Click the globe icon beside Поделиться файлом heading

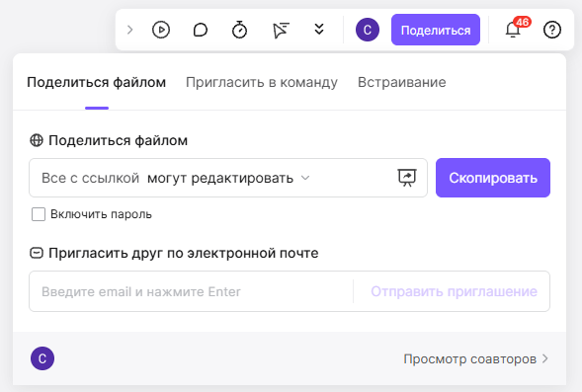click(x=37, y=140)
